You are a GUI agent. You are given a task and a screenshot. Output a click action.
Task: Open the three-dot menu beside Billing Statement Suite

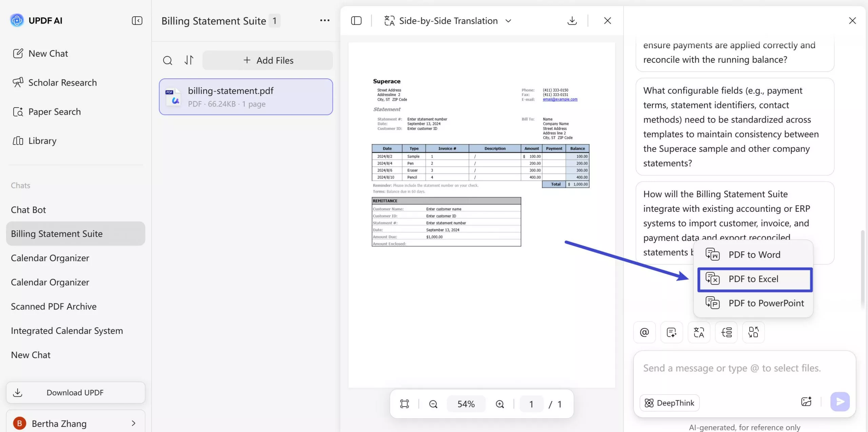324,20
